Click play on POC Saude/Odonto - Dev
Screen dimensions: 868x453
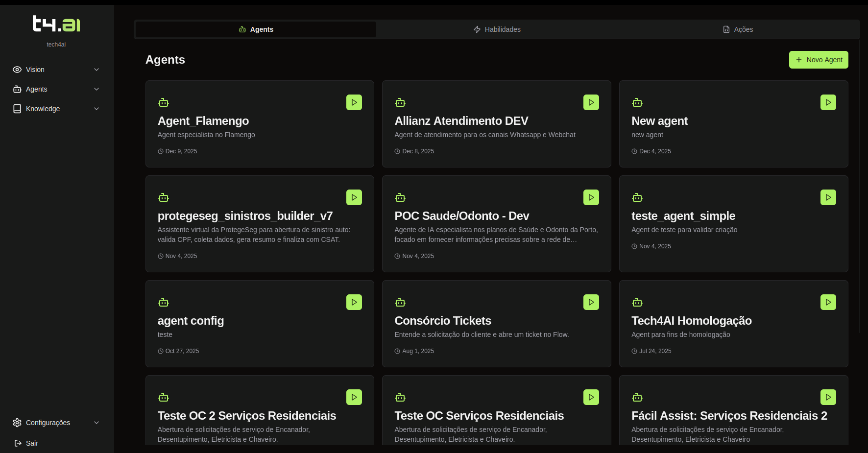[591, 197]
